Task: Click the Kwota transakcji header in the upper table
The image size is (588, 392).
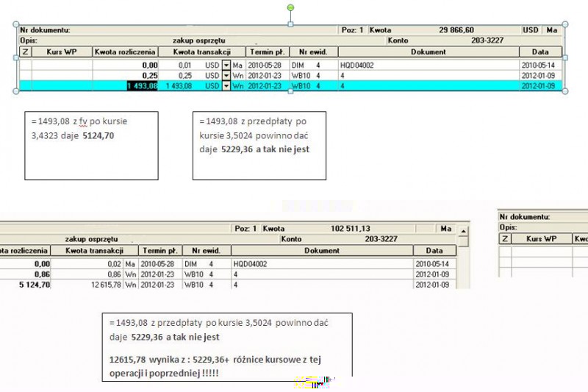Action: pos(201,51)
